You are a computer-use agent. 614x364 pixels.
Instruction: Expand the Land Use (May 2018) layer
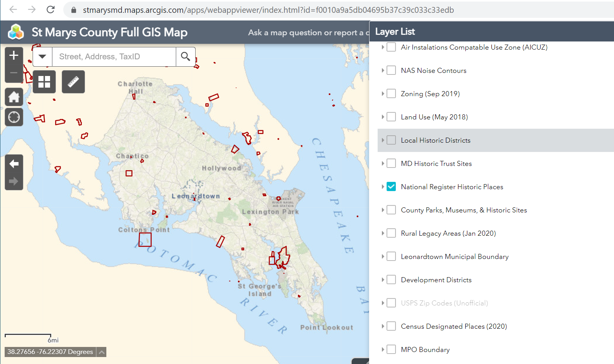pyautogui.click(x=383, y=117)
